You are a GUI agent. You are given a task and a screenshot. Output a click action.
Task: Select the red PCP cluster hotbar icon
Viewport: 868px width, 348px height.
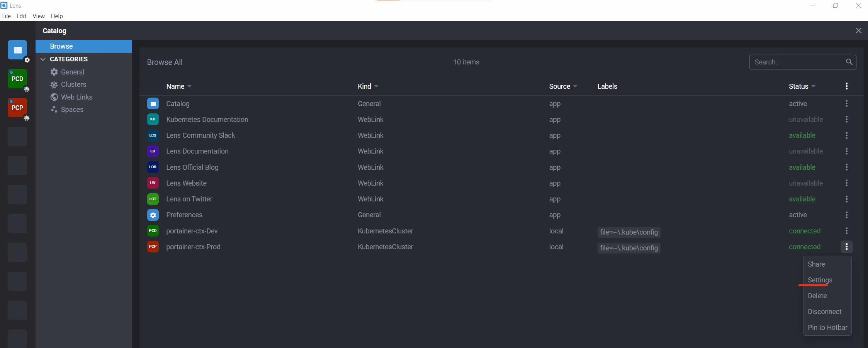[17, 108]
